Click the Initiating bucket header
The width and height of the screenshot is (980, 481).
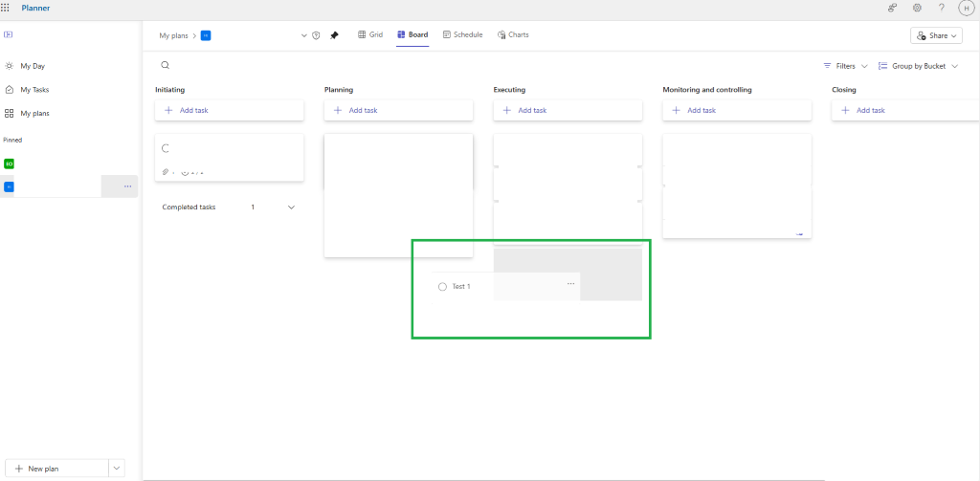tap(170, 90)
